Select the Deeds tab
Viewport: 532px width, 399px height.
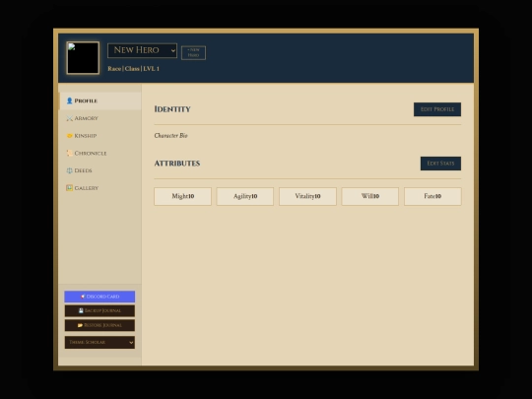100,170
